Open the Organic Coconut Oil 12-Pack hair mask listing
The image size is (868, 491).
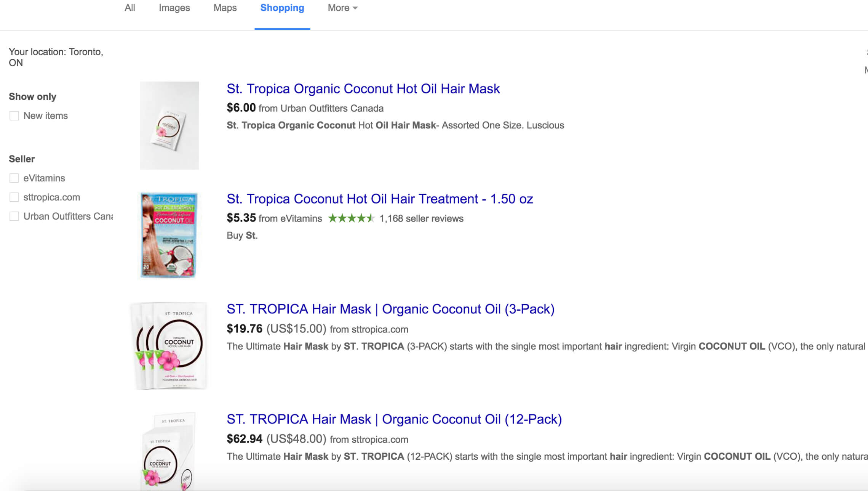394,419
